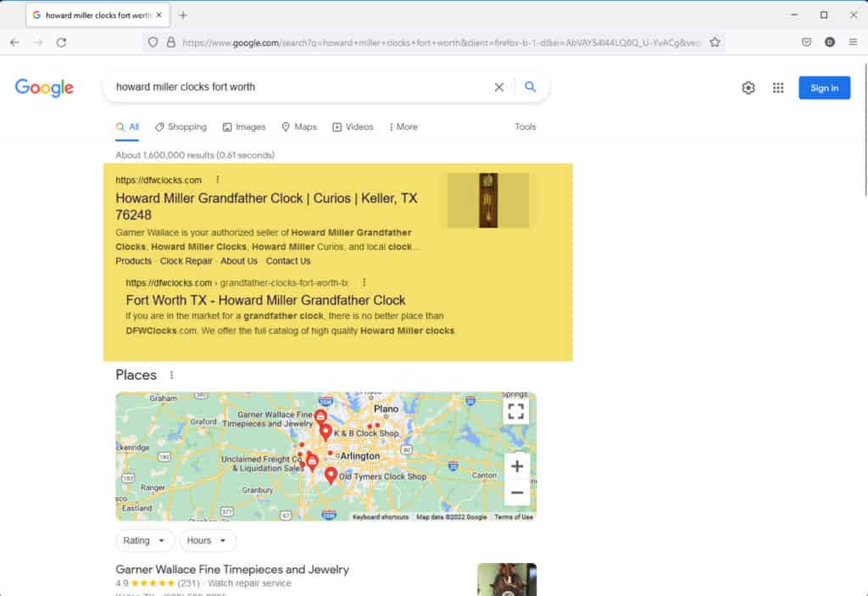Click the Sign in button

click(x=824, y=87)
